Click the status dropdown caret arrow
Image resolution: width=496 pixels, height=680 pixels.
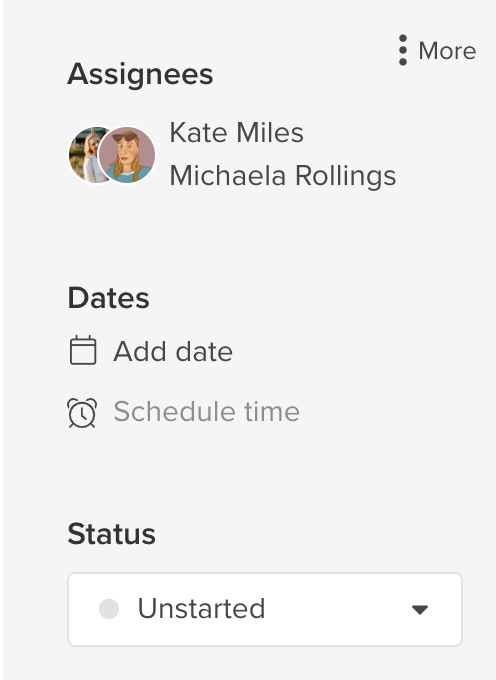420,610
